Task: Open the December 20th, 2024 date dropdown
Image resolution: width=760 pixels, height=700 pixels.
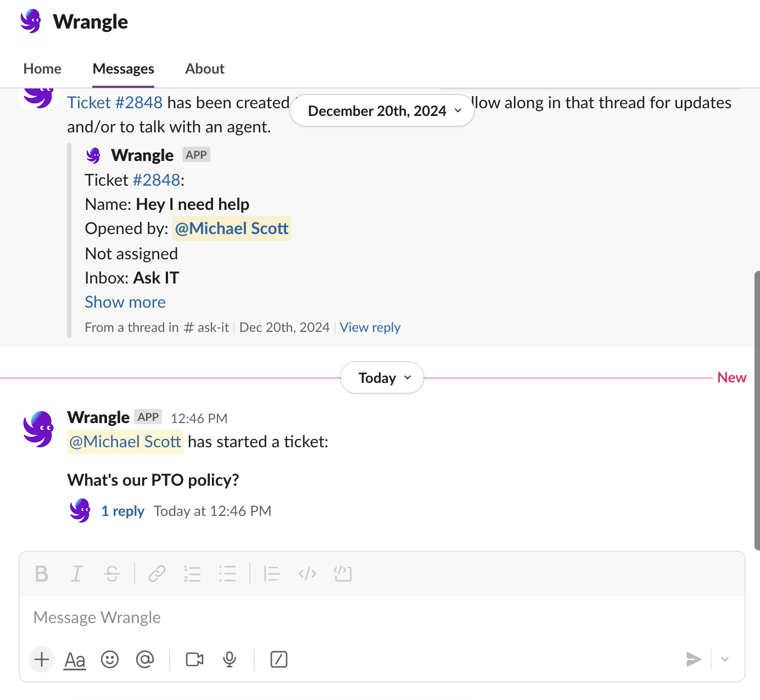Action: [x=382, y=111]
